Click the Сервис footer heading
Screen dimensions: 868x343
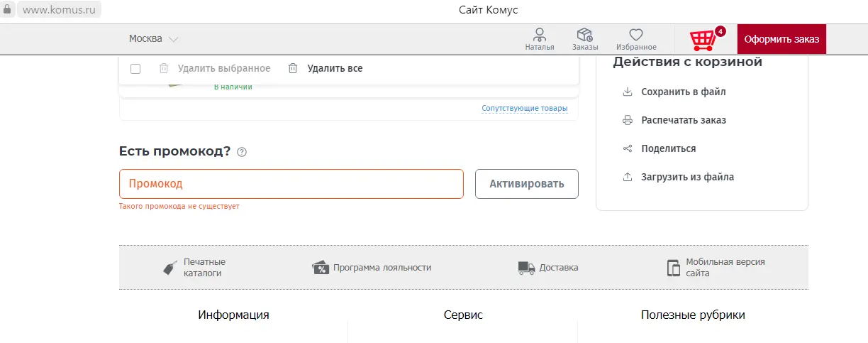click(463, 315)
